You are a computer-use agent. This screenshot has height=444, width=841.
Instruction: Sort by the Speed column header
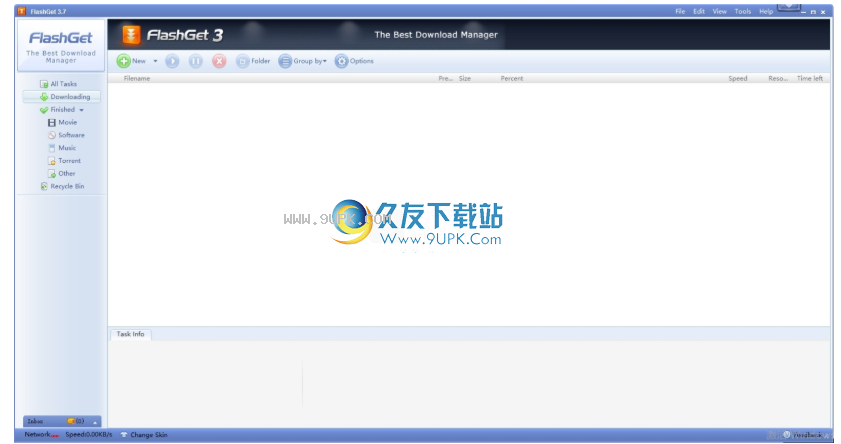(x=737, y=78)
